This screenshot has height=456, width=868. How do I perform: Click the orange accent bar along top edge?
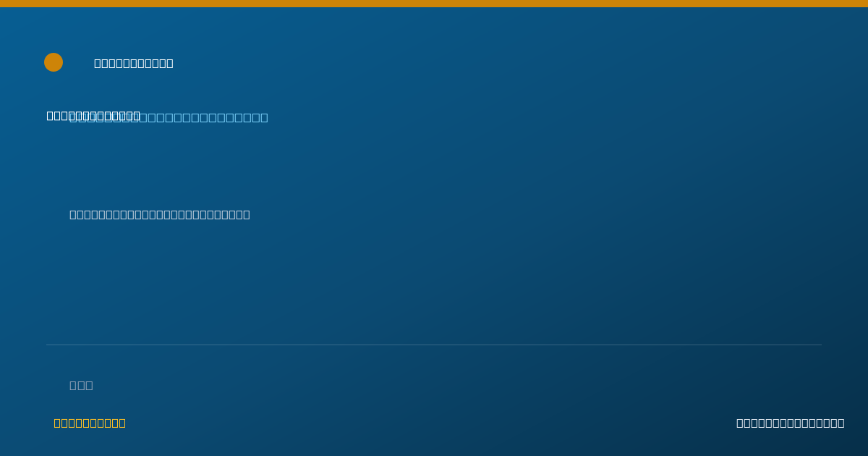[434, 4]
